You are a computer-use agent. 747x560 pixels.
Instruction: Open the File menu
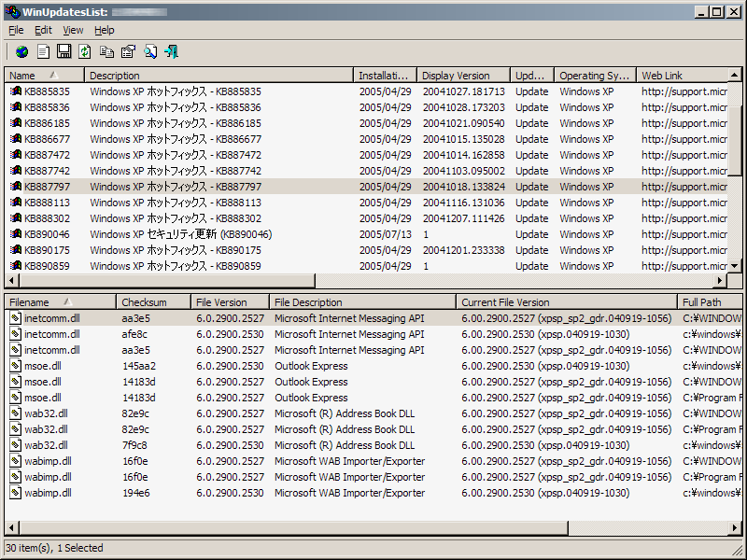[x=16, y=31]
